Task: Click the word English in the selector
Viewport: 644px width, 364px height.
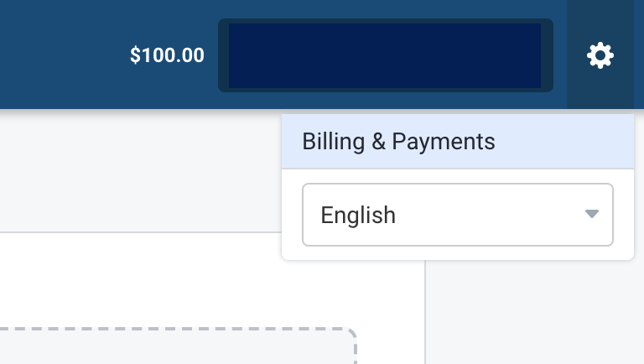Action: (x=358, y=216)
